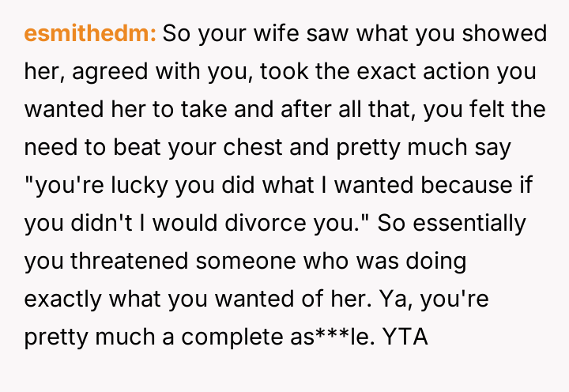This screenshot has width=569, height=392.
Task: Click the phrase "did what I wanted"
Action: (x=269, y=187)
